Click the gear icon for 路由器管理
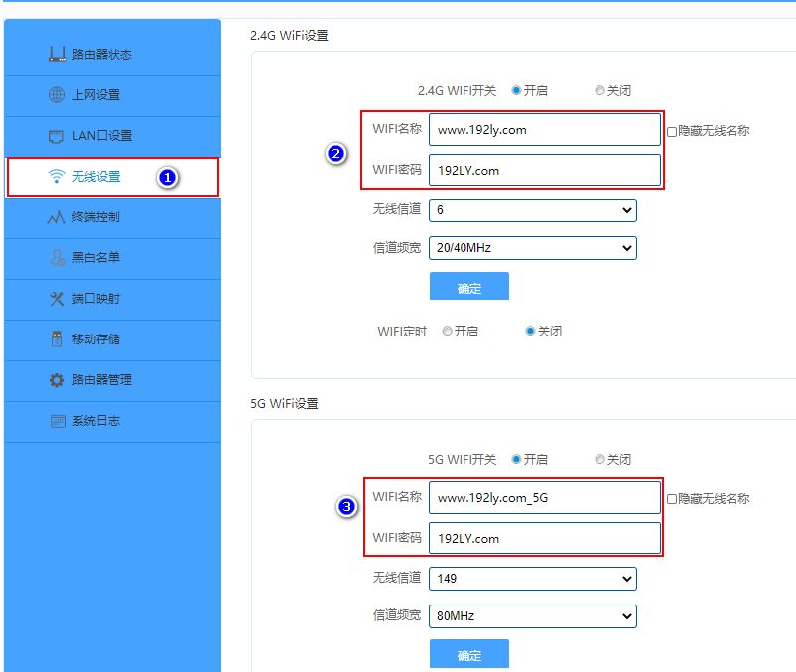This screenshot has width=796, height=672. [x=57, y=379]
